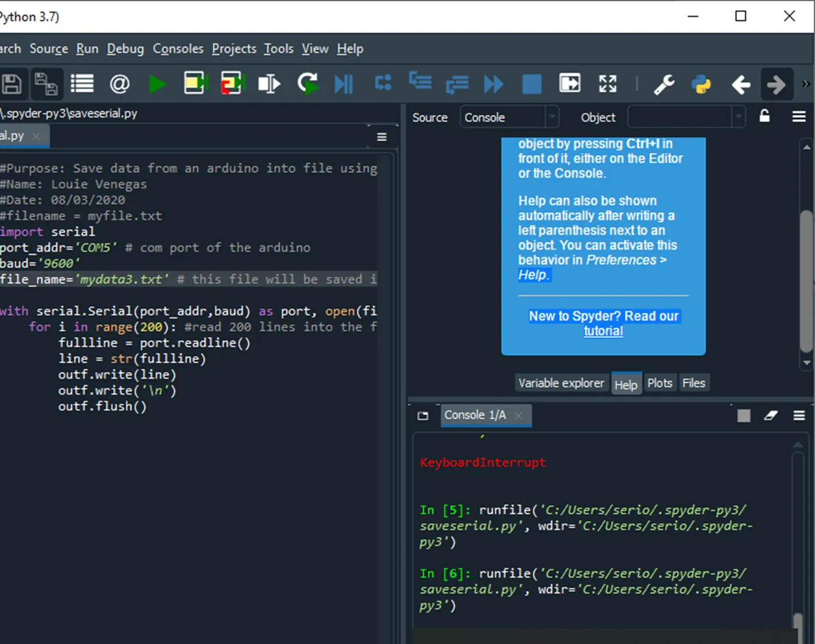Minimize the Spyder window
Viewport: 815px width, 644px height.
pos(693,16)
